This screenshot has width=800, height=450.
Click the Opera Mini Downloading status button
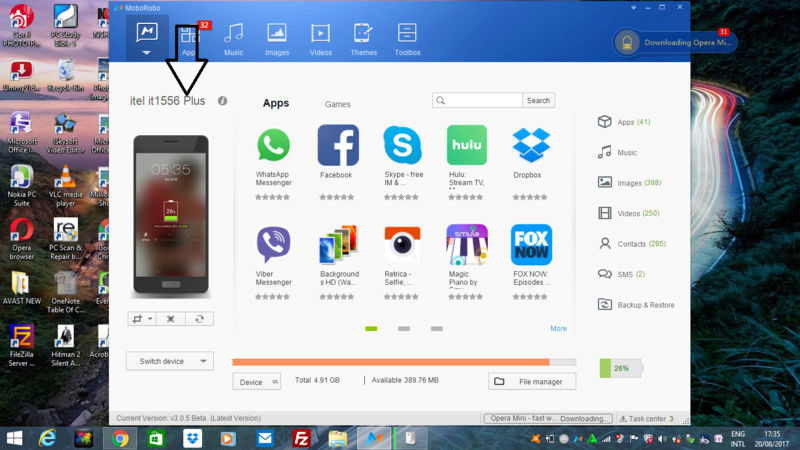pyautogui.click(x=548, y=418)
